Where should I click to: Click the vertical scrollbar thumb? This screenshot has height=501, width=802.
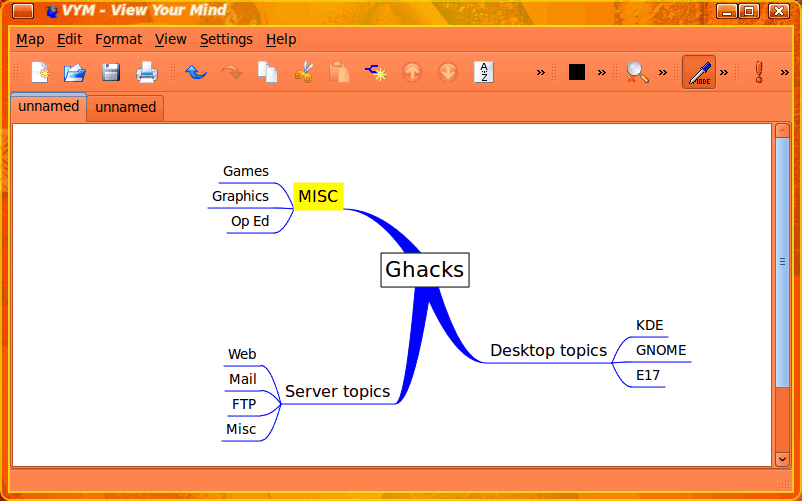(x=782, y=262)
